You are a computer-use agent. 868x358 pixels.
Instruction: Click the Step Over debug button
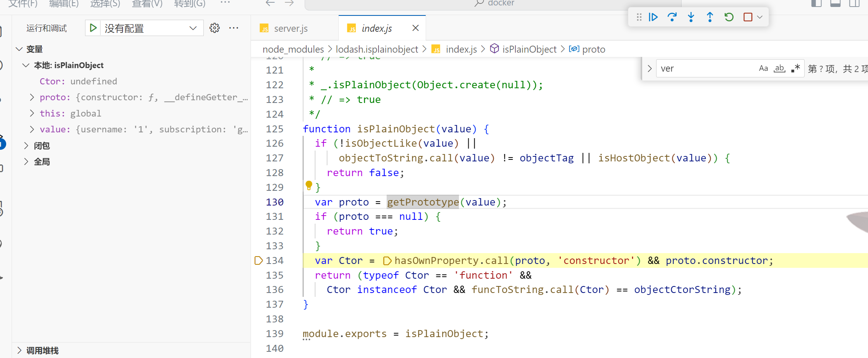coord(672,17)
